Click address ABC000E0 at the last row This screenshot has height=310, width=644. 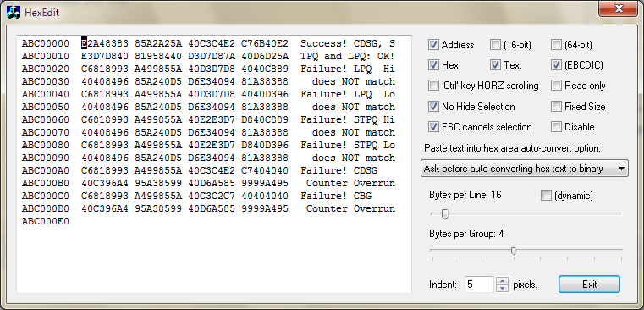[46, 222]
